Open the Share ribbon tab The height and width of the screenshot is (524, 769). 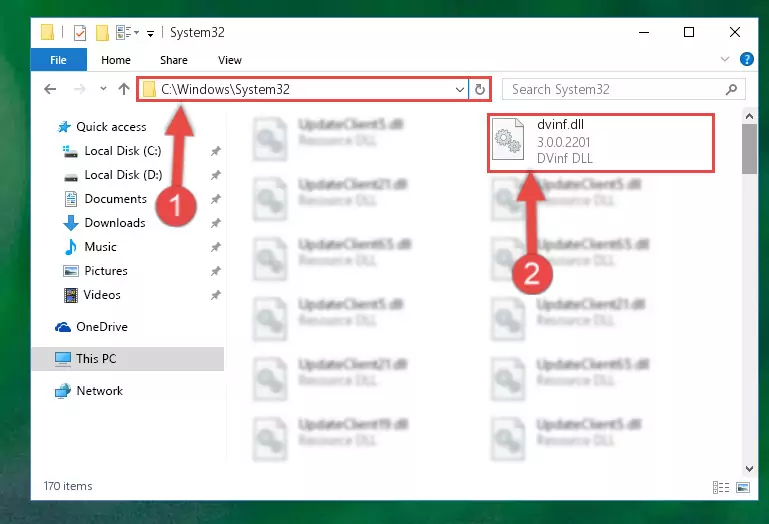174,60
